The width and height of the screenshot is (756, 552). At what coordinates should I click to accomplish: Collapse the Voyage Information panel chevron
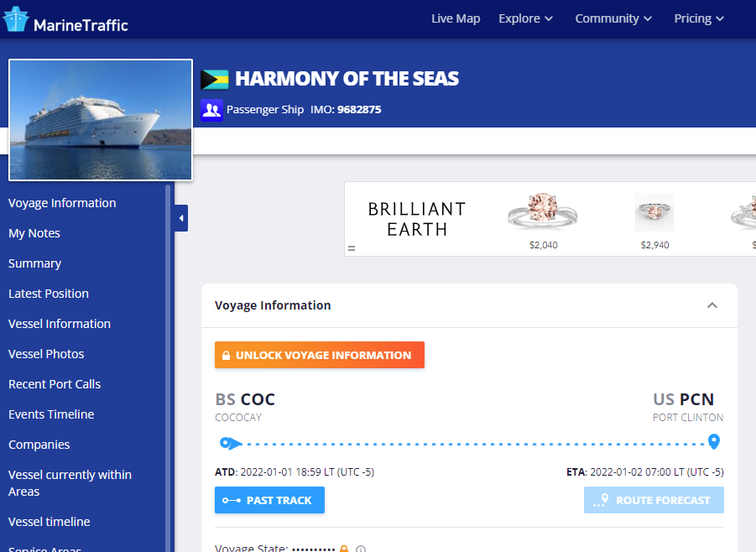pyautogui.click(x=712, y=305)
